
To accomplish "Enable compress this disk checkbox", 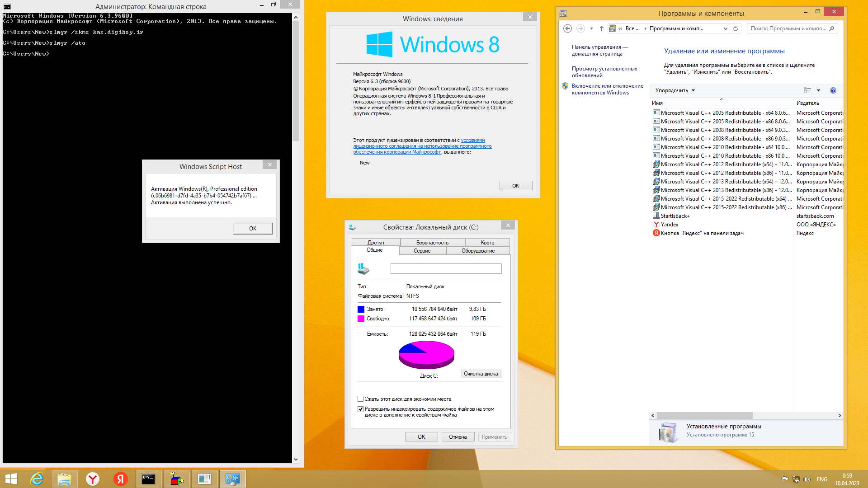I will tap(360, 399).
